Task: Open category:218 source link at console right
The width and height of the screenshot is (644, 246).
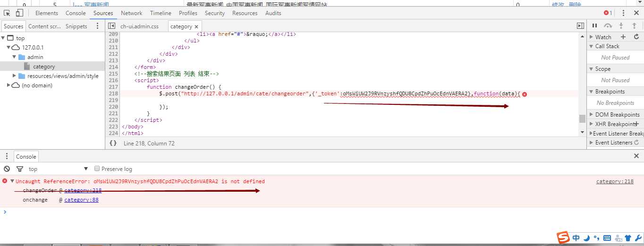Action: pyautogui.click(x=615, y=181)
